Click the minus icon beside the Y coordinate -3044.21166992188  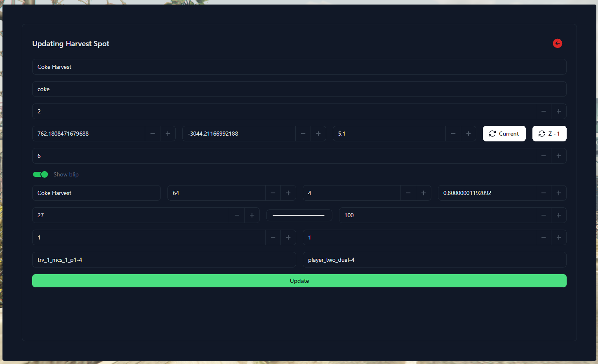[303, 133]
